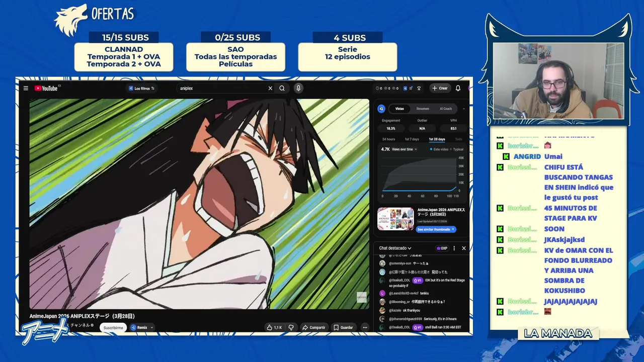
Task: Click the trophy extension icon in header
Action: 419,88
